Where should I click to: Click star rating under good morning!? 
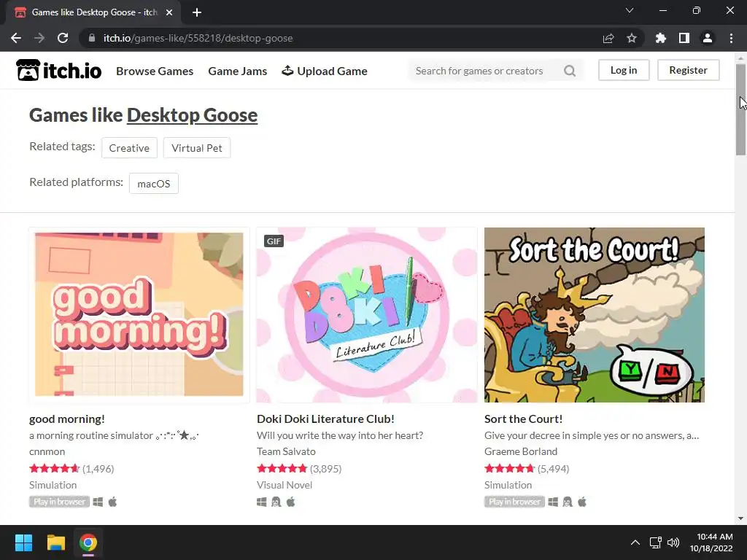tap(54, 469)
